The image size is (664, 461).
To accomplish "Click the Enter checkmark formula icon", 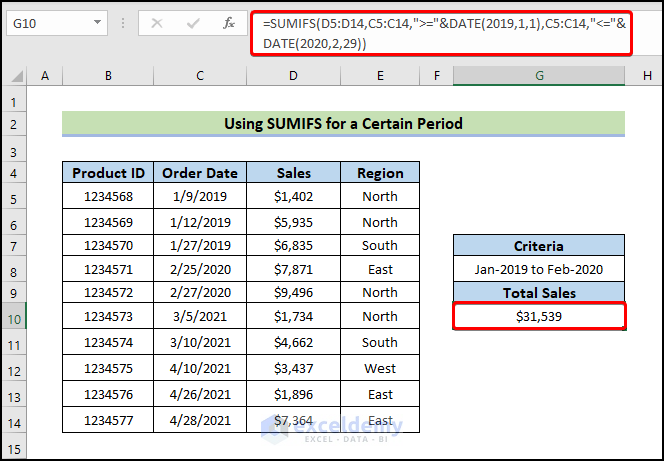I will [x=193, y=22].
